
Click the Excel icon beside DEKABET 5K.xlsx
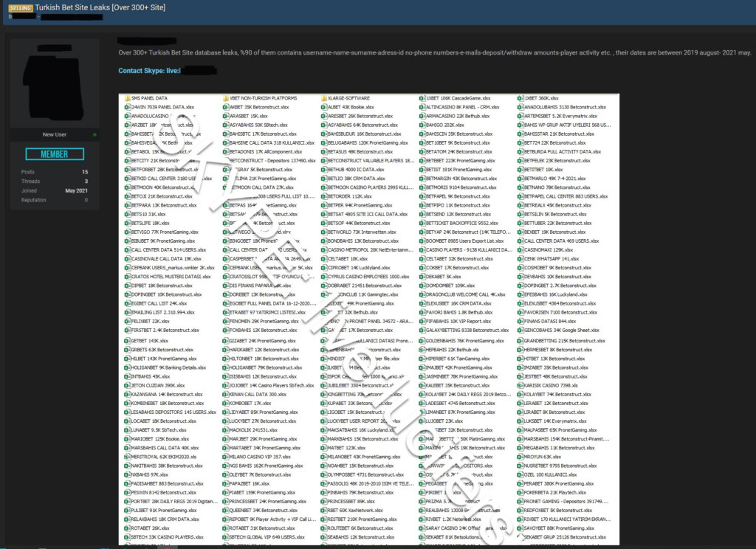point(422,277)
